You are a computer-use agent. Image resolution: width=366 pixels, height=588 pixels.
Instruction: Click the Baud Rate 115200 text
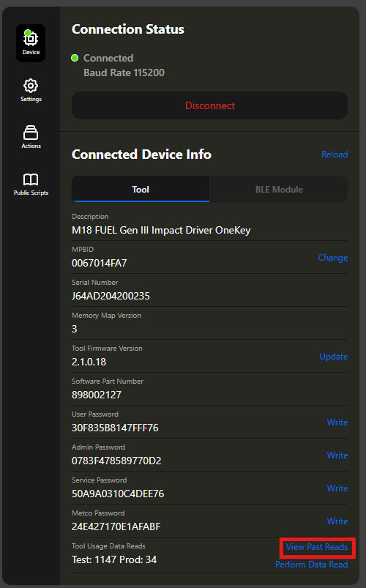[x=124, y=72]
